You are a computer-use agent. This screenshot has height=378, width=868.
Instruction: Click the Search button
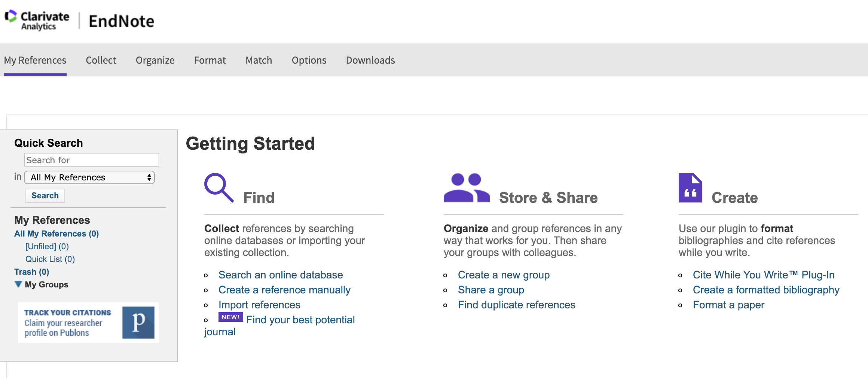pos(45,195)
